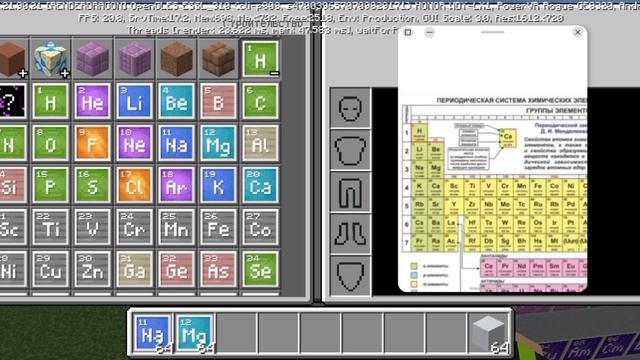Choose the Argon element block
This screenshot has height=360, width=640.
pyautogui.click(x=176, y=185)
